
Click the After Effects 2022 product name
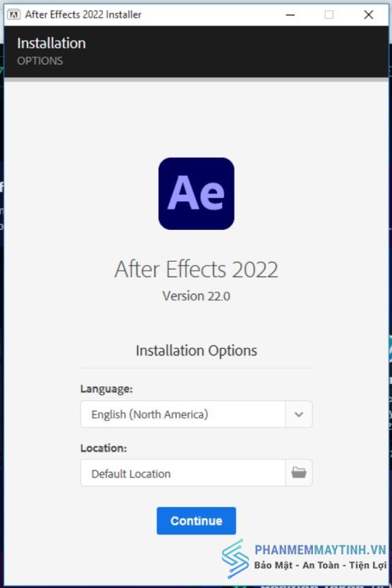[x=197, y=269]
